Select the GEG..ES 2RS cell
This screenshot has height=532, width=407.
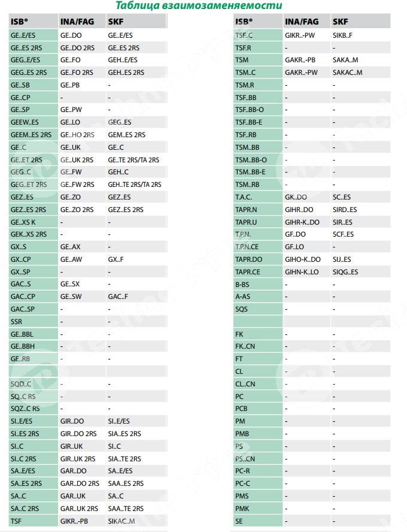click(x=29, y=72)
